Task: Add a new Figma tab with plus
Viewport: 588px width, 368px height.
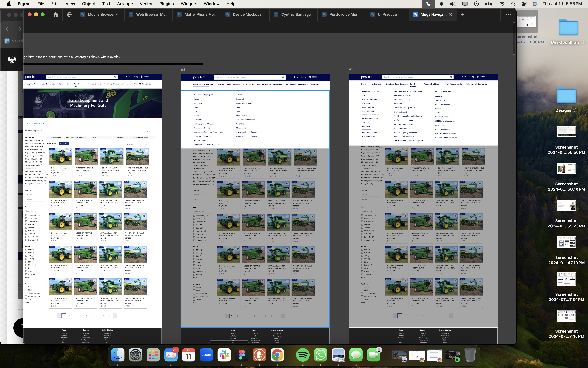Action: pos(463,15)
